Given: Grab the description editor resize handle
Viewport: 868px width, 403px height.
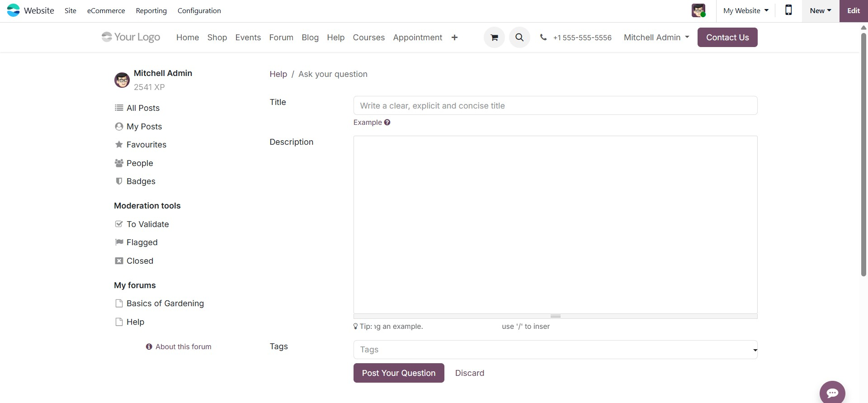Looking at the screenshot, I should click(555, 316).
